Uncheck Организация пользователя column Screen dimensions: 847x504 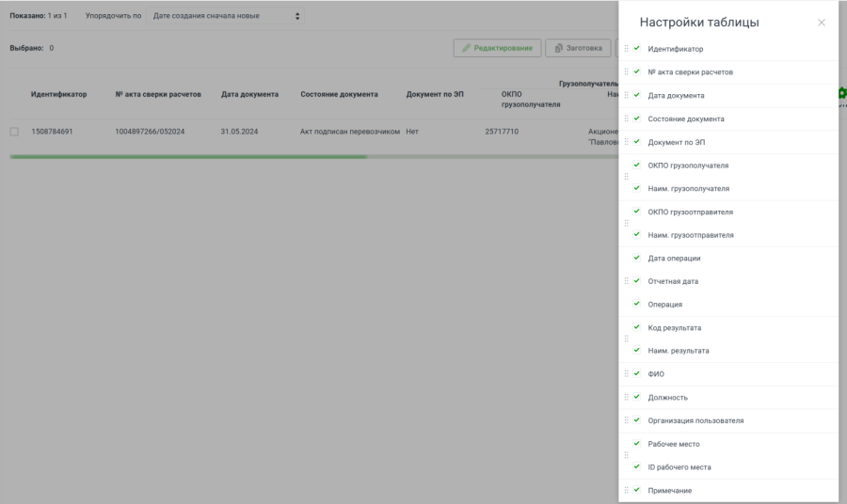click(x=637, y=420)
